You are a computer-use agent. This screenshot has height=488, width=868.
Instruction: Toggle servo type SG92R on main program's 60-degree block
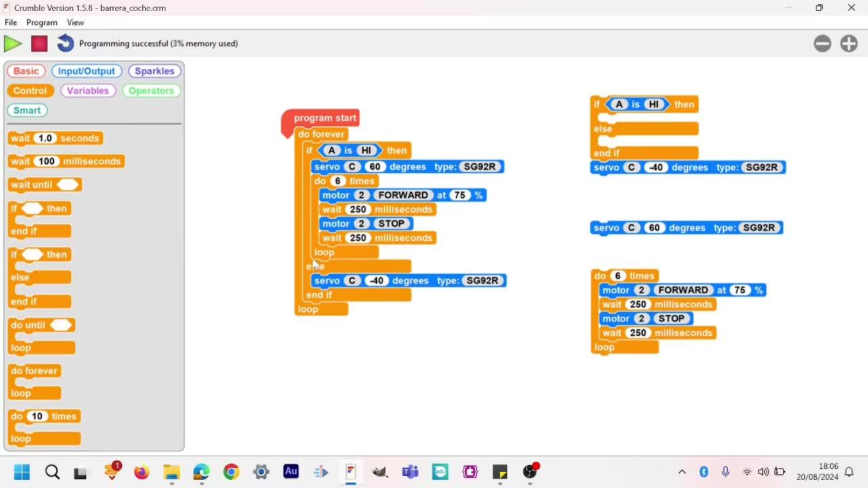pyautogui.click(x=480, y=167)
